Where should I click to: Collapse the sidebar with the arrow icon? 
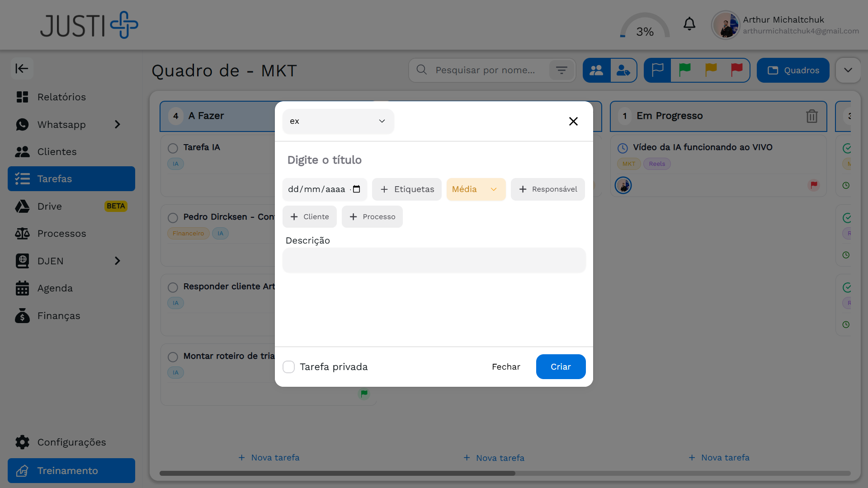tap(21, 69)
